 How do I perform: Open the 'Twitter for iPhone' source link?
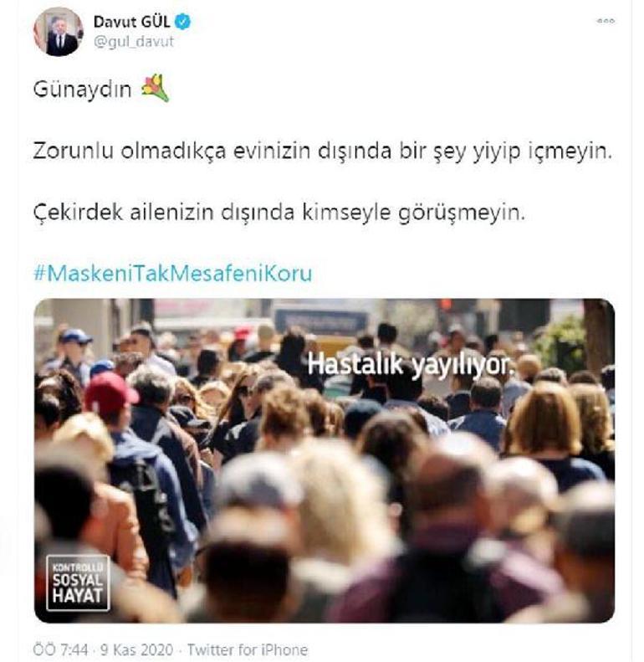point(248,649)
